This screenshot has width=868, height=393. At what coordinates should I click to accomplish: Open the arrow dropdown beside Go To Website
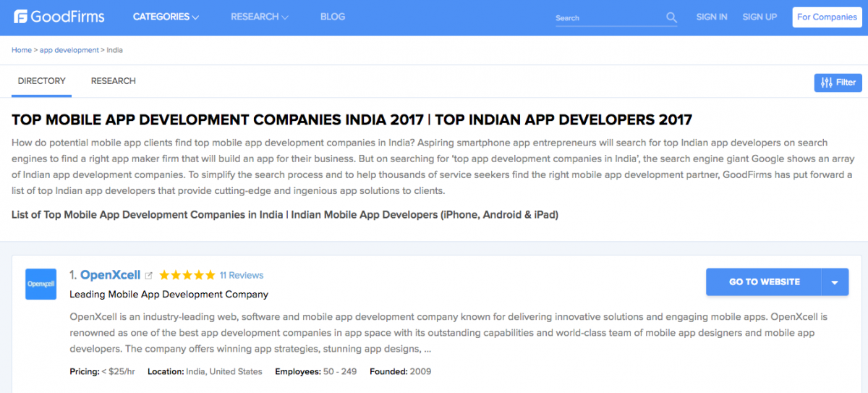click(x=835, y=282)
